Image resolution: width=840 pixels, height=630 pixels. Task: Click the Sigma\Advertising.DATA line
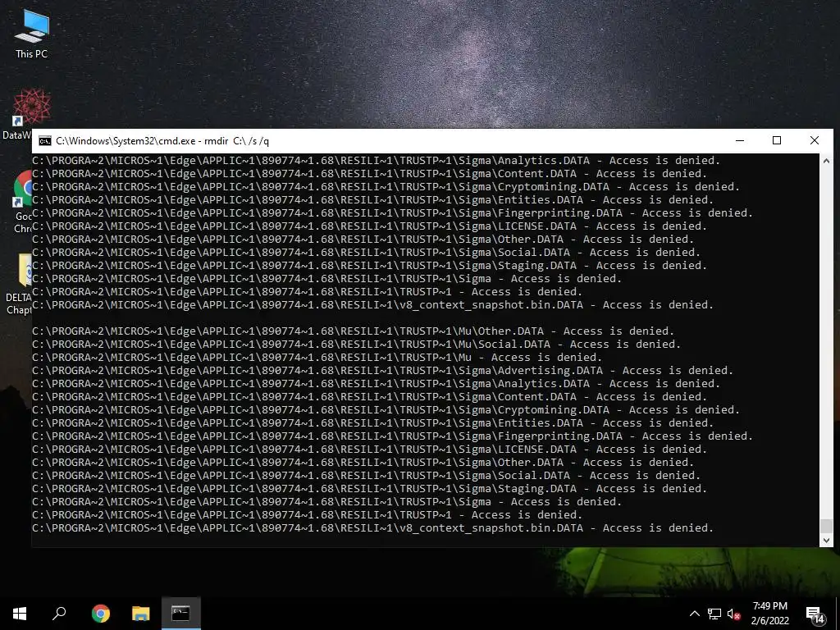coord(382,371)
